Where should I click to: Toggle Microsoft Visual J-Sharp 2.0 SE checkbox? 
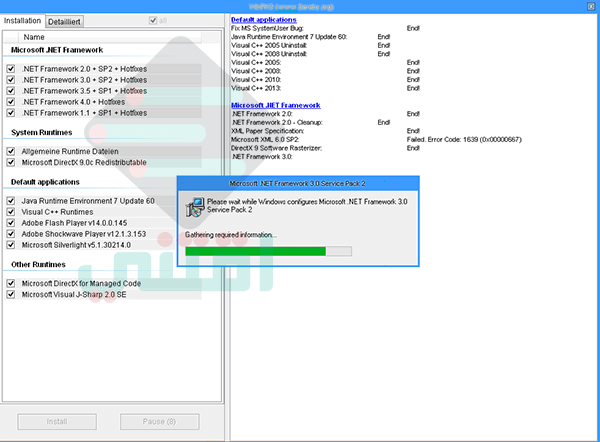(x=11, y=295)
